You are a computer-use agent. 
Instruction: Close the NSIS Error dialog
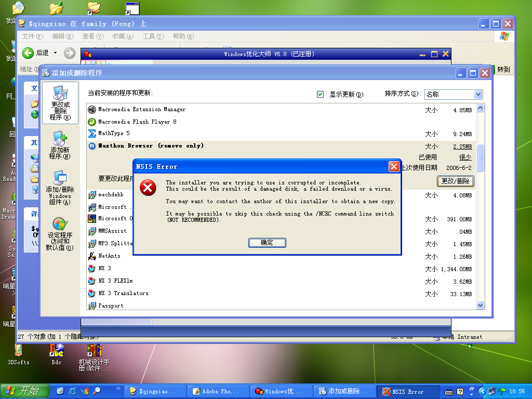394,167
